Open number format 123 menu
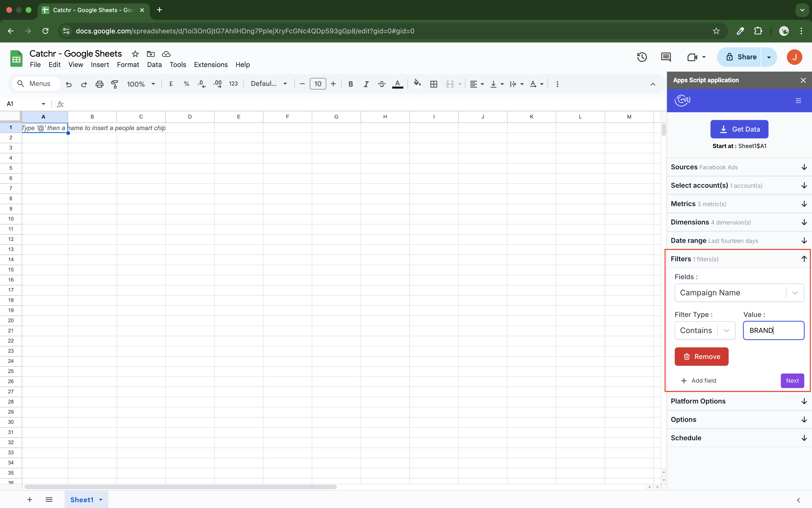This screenshot has height=508, width=812. pos(233,84)
